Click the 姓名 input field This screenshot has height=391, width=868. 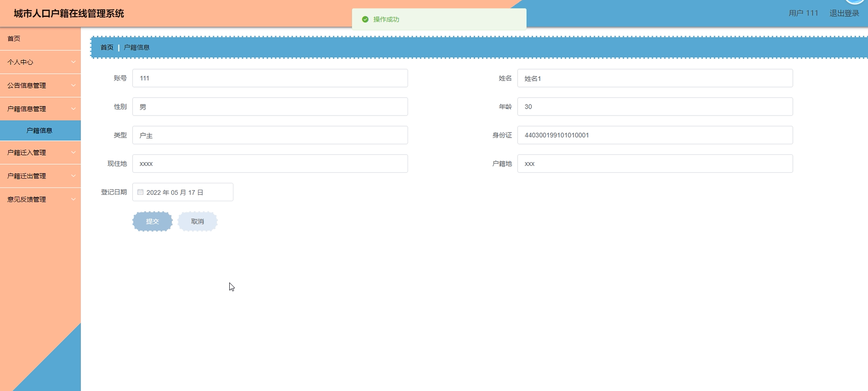[655, 78]
